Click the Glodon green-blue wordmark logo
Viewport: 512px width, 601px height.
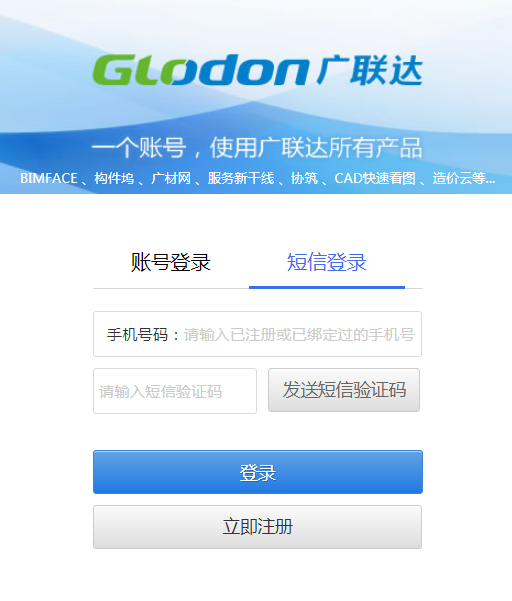pos(200,70)
